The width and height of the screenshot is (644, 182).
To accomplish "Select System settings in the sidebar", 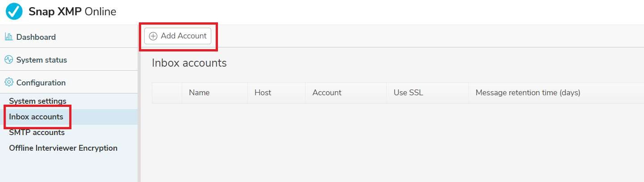I will (38, 101).
